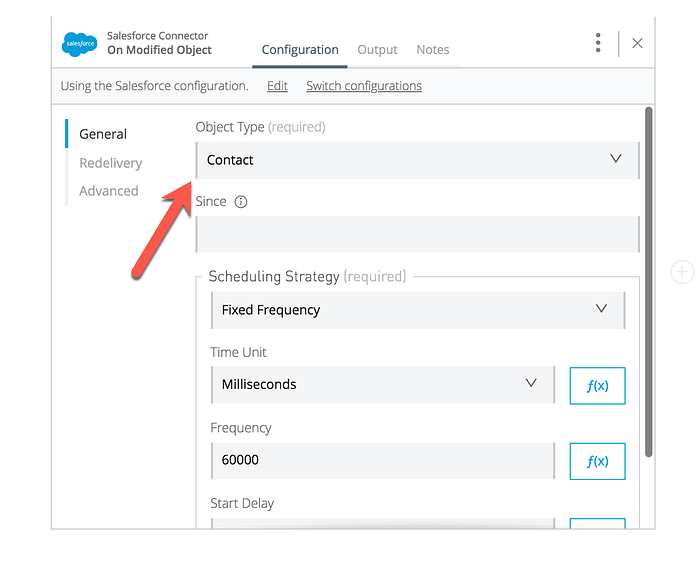Click the Edit configuration link

277,86
